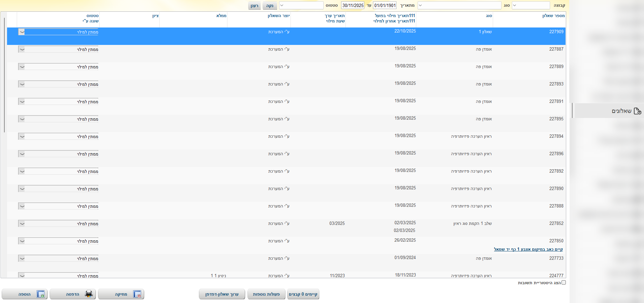
Task: Open the status dropdown for questionnaire 227909
Action: point(22,32)
